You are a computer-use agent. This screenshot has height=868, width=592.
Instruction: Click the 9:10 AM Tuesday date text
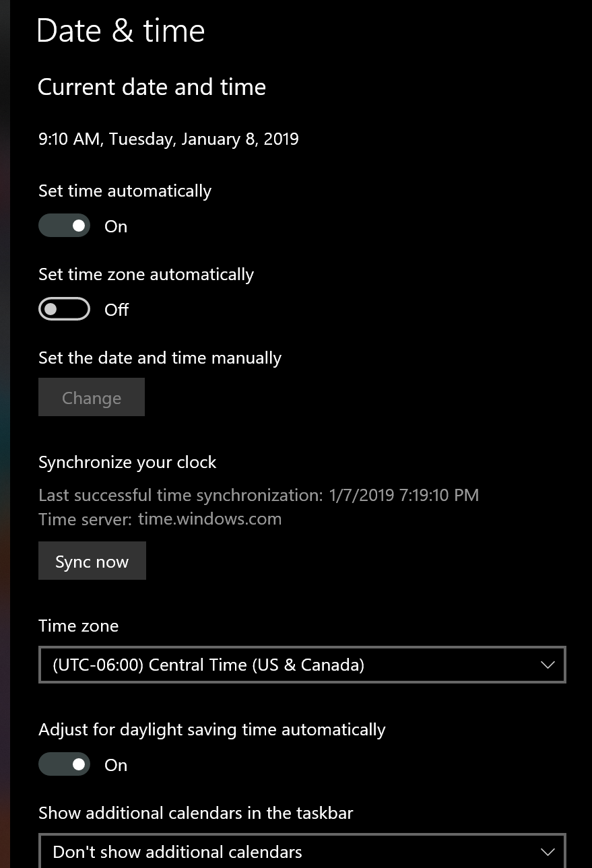168,139
